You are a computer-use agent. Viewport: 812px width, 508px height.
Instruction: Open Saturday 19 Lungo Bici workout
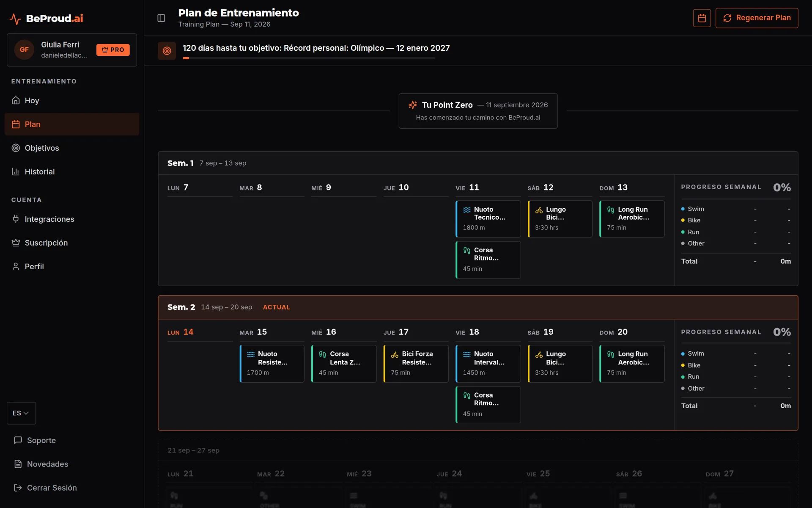[x=560, y=363]
